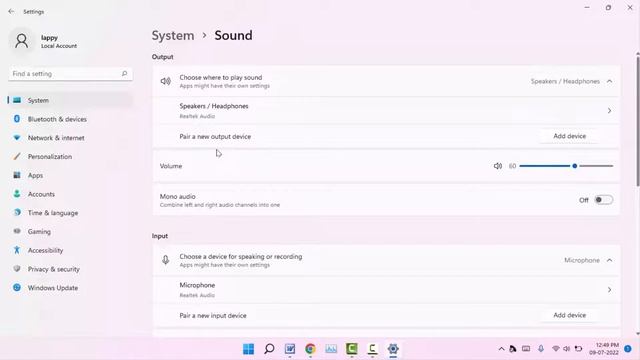640x360 pixels.
Task: Go back using the Settings back arrow
Action: click(11, 12)
